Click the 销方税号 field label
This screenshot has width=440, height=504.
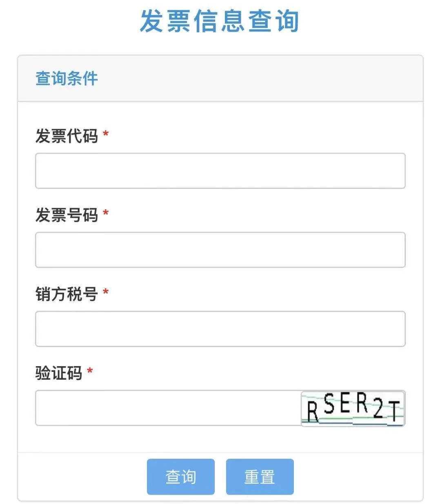(67, 294)
